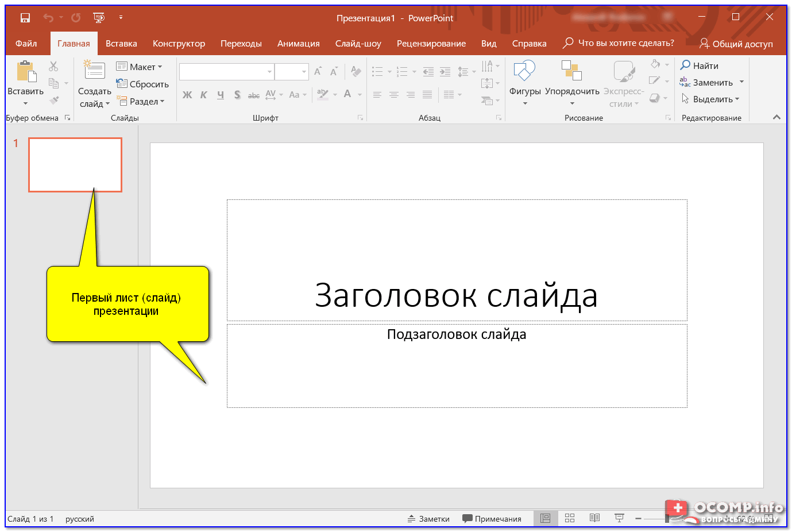The image size is (792, 532).
Task: Clear all formatting icon
Action: [356, 71]
